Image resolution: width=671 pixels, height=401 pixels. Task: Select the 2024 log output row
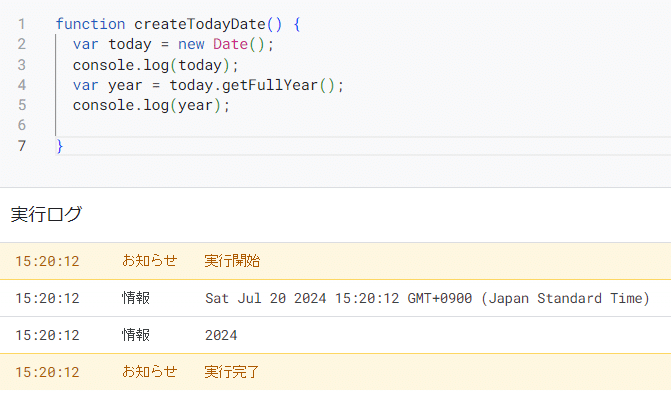click(336, 335)
